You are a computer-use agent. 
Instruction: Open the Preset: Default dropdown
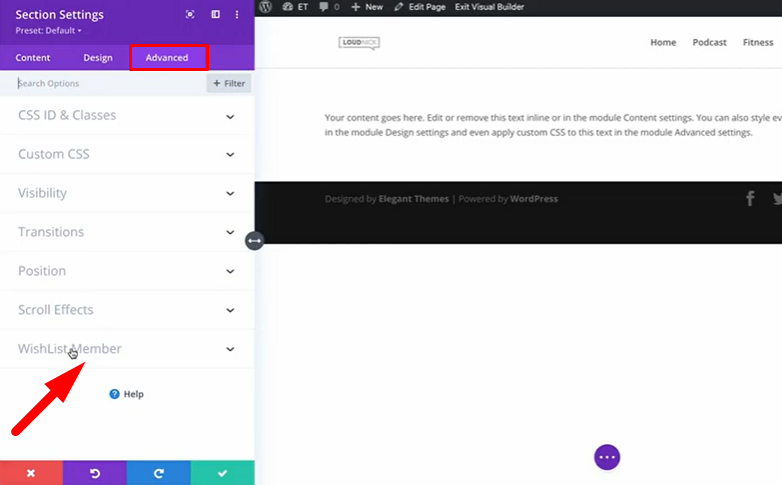pos(49,30)
